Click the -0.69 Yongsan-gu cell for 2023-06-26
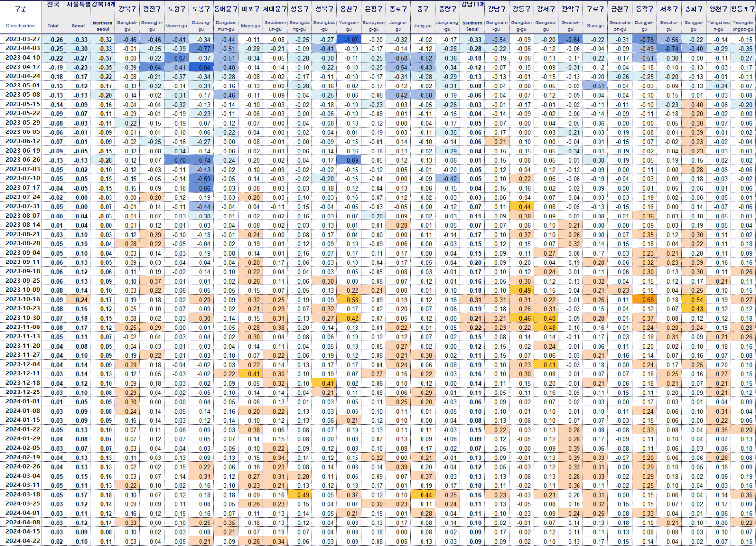 pyautogui.click(x=349, y=160)
